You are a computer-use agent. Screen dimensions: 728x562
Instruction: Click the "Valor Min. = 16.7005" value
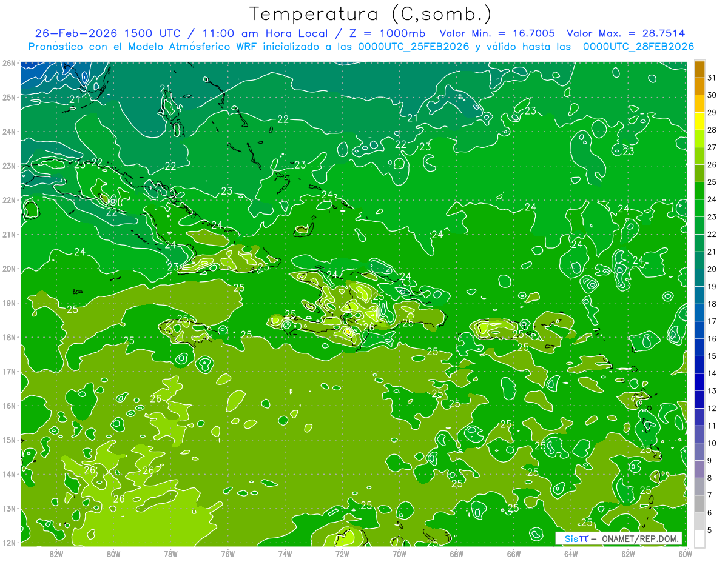coord(497,33)
